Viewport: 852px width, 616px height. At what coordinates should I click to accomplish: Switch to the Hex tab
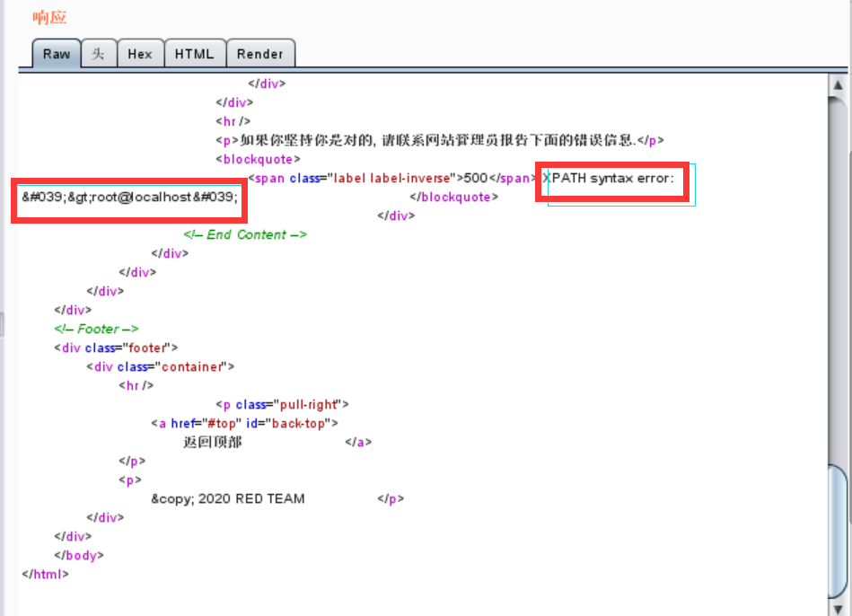tap(140, 54)
